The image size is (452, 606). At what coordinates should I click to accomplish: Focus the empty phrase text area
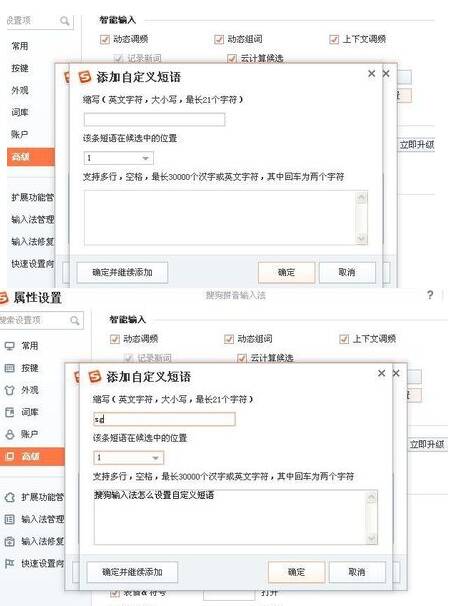(220, 218)
